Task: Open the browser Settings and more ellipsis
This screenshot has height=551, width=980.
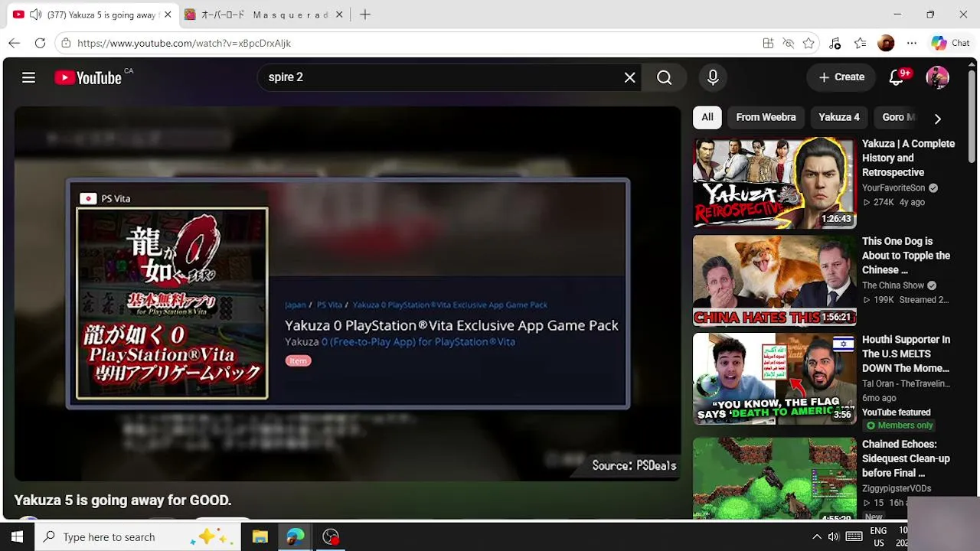Action: click(911, 44)
